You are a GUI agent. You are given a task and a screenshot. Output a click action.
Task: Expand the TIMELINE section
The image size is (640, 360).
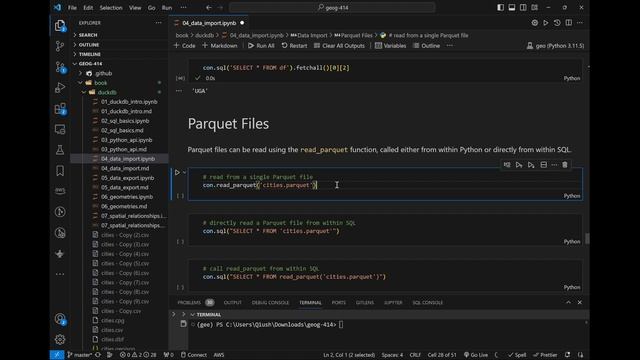pyautogui.click(x=89, y=54)
